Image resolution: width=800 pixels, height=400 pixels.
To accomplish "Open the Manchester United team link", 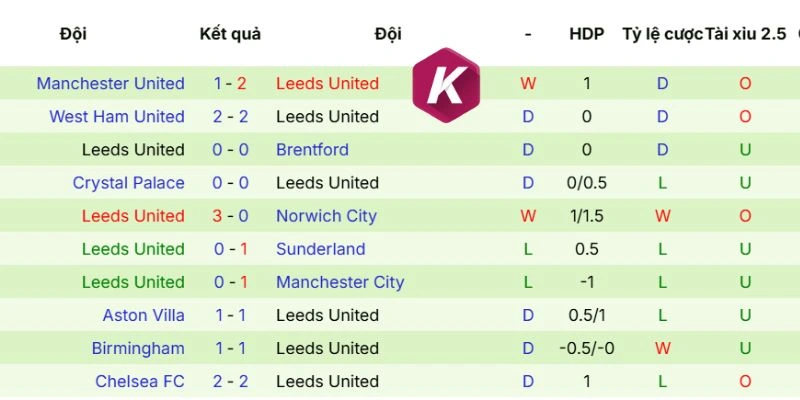I will click(110, 84).
